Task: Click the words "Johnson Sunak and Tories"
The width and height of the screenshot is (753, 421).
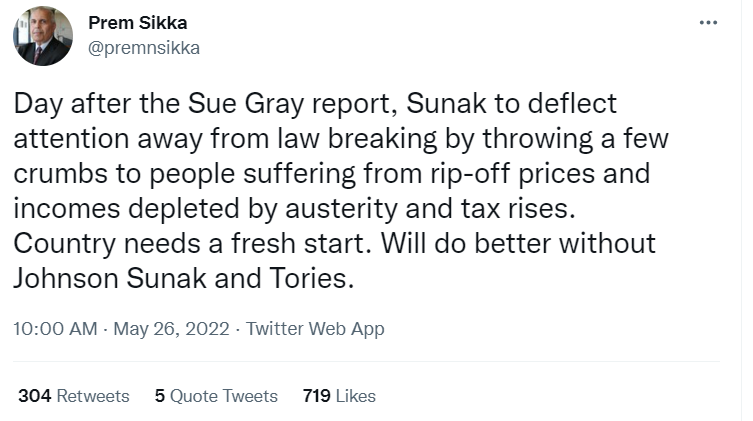Action: pyautogui.click(x=183, y=278)
